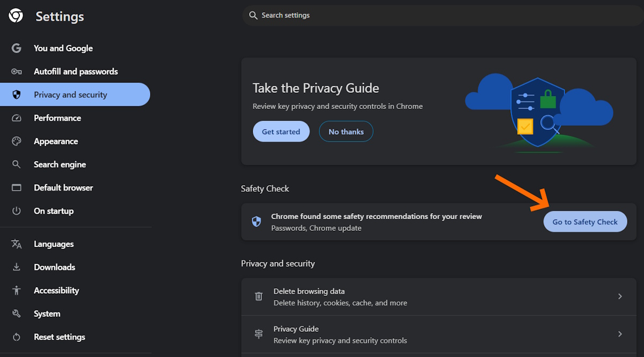Click the On startup power icon
644x357 pixels.
click(17, 211)
